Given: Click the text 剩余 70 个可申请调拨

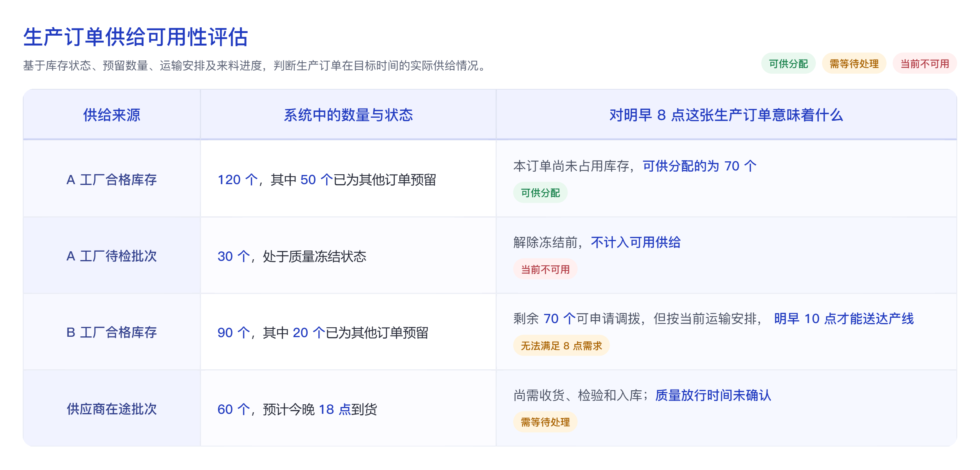Looking at the screenshot, I should point(576,319).
